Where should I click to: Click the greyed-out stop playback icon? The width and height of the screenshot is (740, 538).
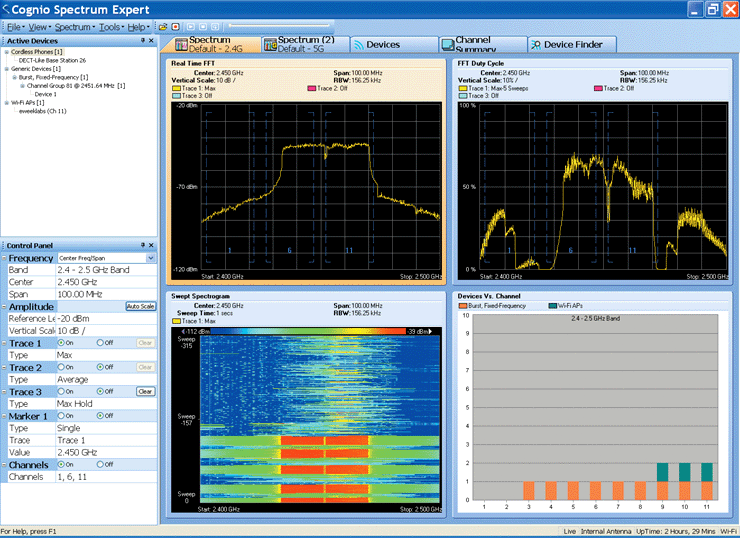coord(203,27)
